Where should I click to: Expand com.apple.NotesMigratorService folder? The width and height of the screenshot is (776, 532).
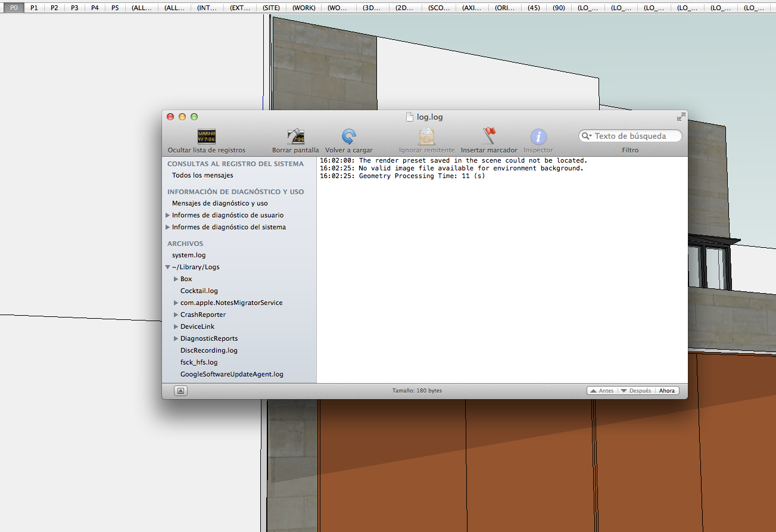coord(176,303)
